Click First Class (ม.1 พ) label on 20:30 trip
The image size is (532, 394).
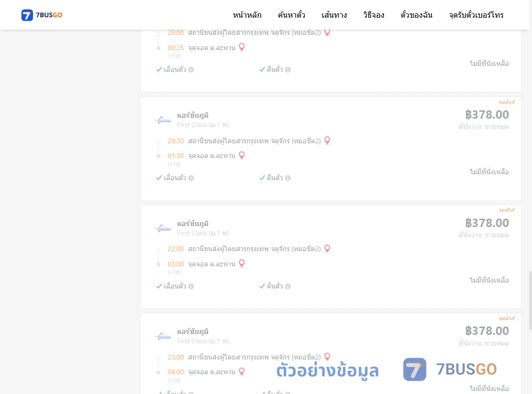(x=203, y=125)
